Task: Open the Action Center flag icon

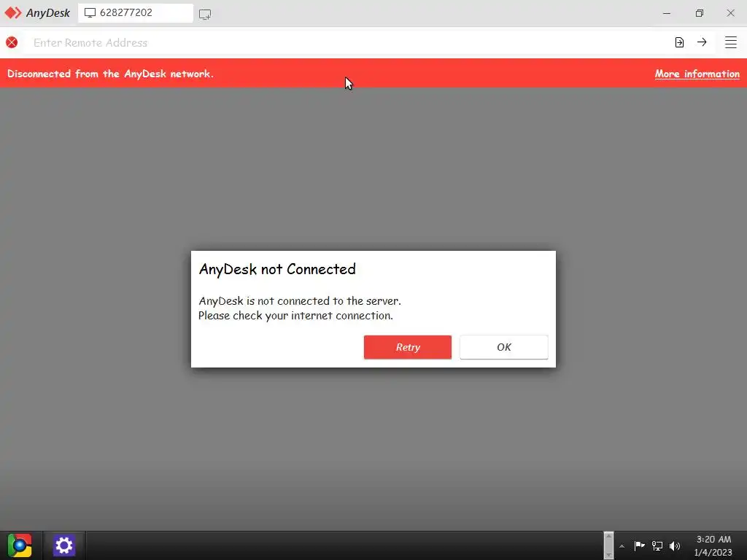Action: pyautogui.click(x=639, y=545)
